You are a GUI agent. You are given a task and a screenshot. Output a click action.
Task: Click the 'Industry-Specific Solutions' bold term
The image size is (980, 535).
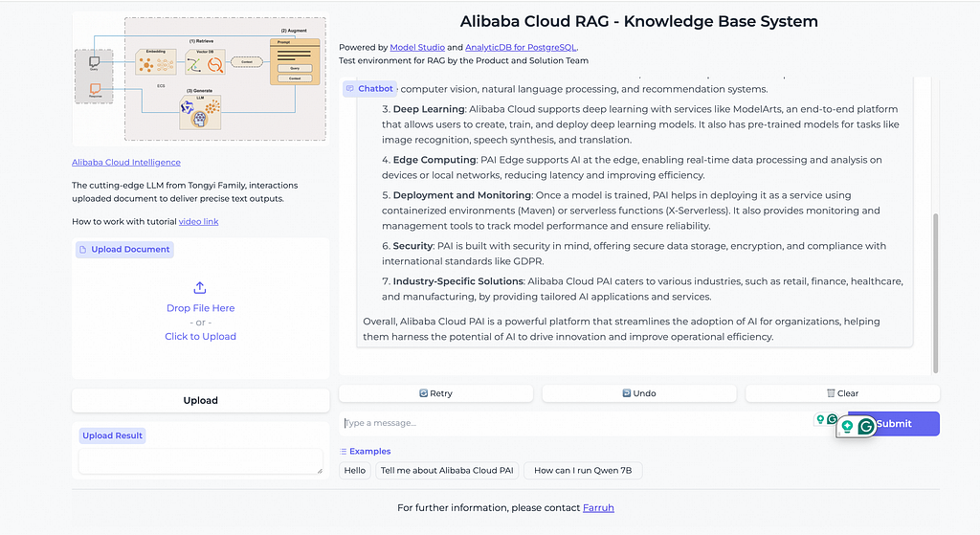coord(458,282)
